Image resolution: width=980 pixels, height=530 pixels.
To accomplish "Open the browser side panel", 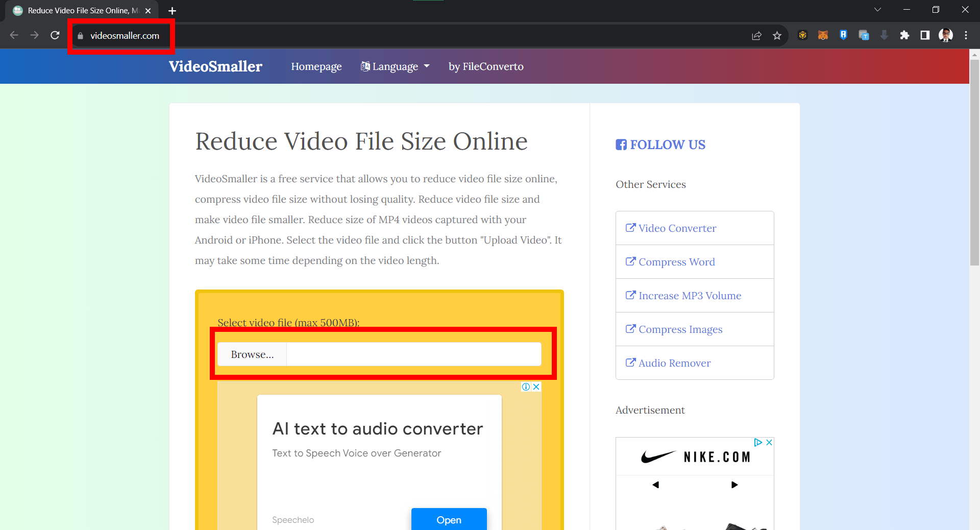I will (925, 35).
